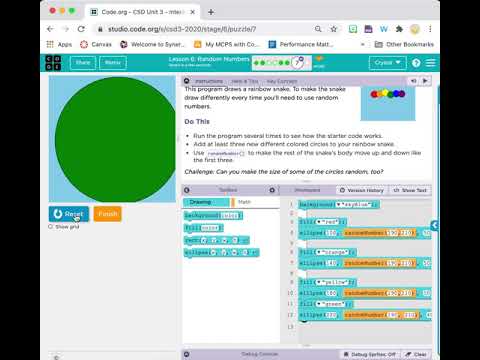The height and width of the screenshot is (360, 480).
Task: Pick the ellipse block in the toolbox
Action: (x=221, y=252)
